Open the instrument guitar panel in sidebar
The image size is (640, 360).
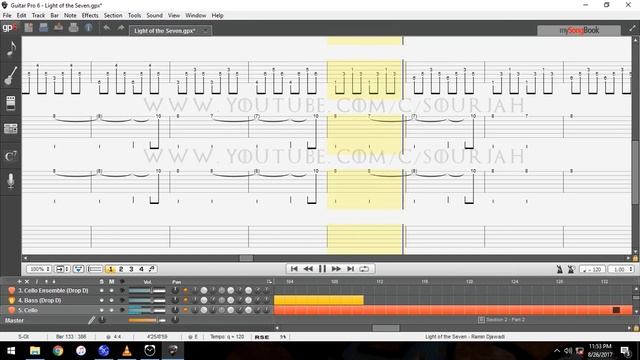click(11, 76)
